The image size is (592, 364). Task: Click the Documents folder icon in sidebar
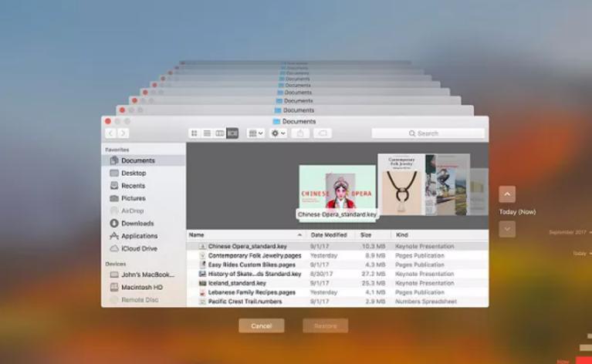point(114,160)
